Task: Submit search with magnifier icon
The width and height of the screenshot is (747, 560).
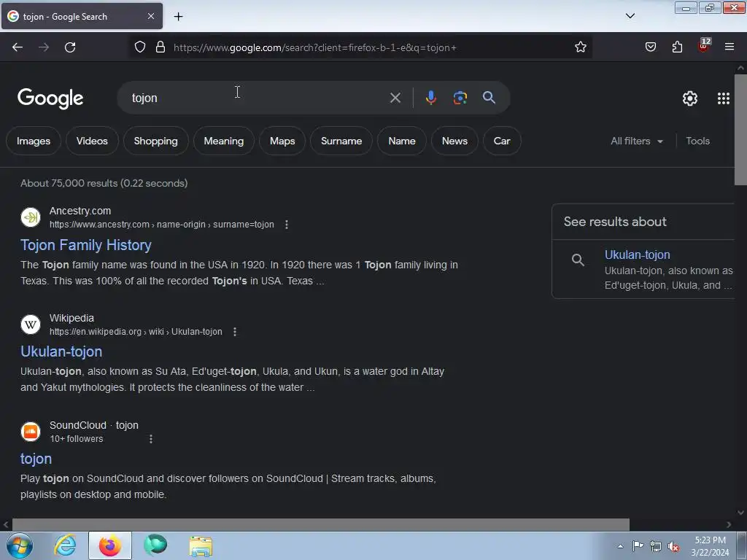Action: [x=489, y=98]
